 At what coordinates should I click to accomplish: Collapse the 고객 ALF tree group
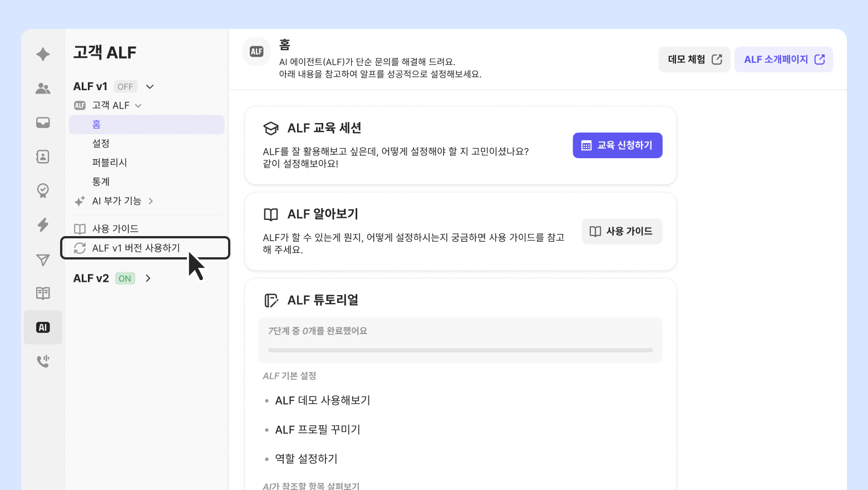pos(139,106)
